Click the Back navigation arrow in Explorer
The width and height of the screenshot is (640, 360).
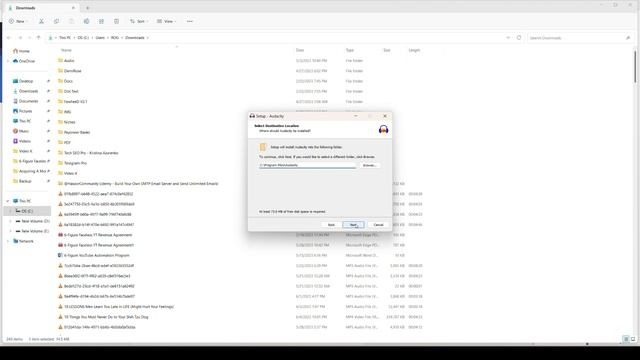(x=9, y=38)
